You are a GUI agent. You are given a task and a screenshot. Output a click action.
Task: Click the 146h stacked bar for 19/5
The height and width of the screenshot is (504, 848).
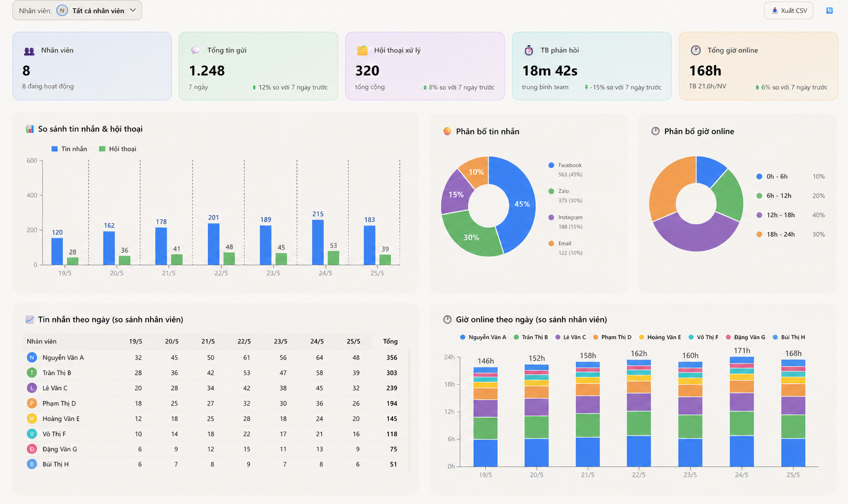click(x=485, y=417)
